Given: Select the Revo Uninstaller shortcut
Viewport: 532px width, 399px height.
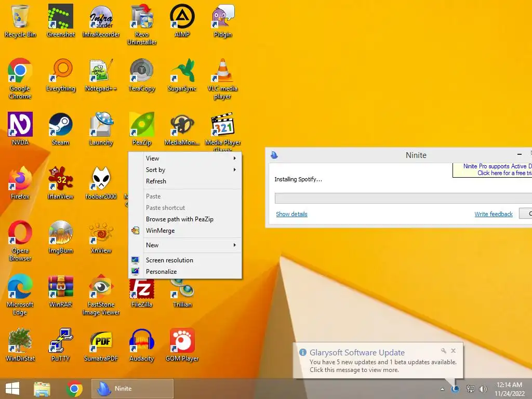Looking at the screenshot, I should point(142,24).
